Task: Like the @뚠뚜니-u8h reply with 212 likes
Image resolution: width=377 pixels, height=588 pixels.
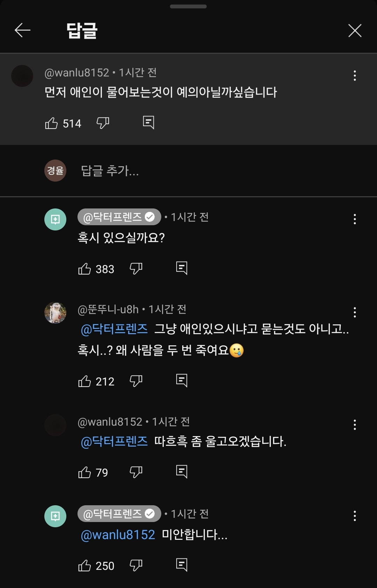Action: [x=84, y=381]
